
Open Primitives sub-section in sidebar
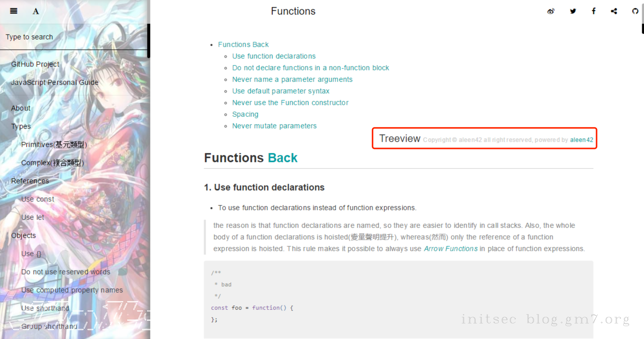pos(54,144)
